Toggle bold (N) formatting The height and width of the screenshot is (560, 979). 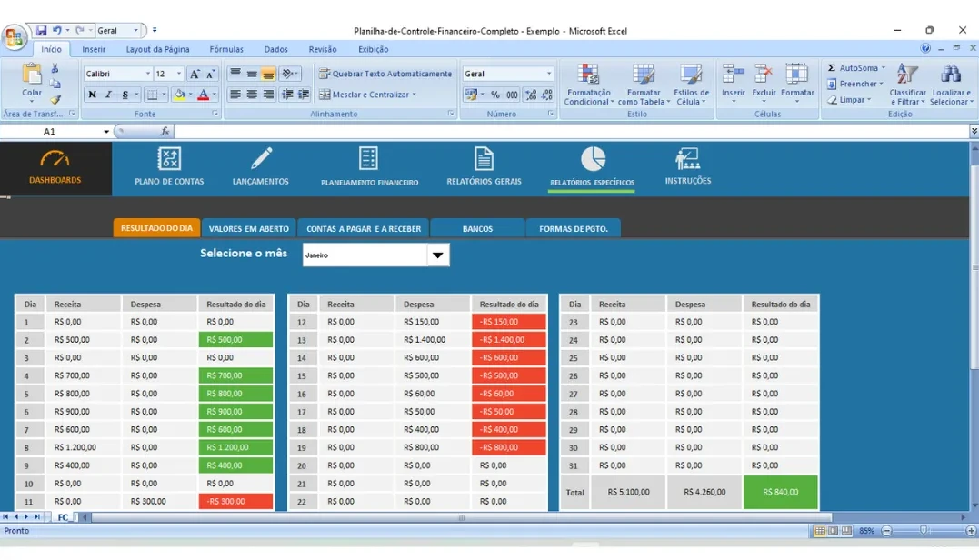92,95
